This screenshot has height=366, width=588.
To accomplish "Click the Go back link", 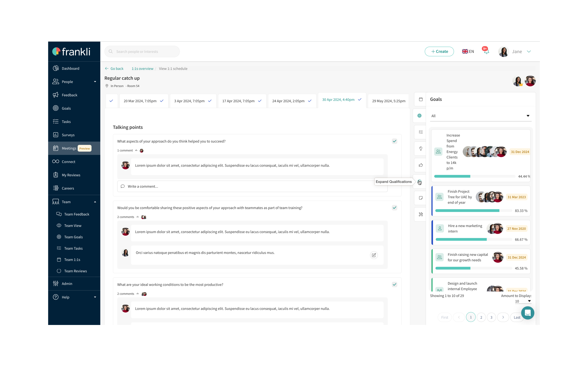I will point(114,69).
